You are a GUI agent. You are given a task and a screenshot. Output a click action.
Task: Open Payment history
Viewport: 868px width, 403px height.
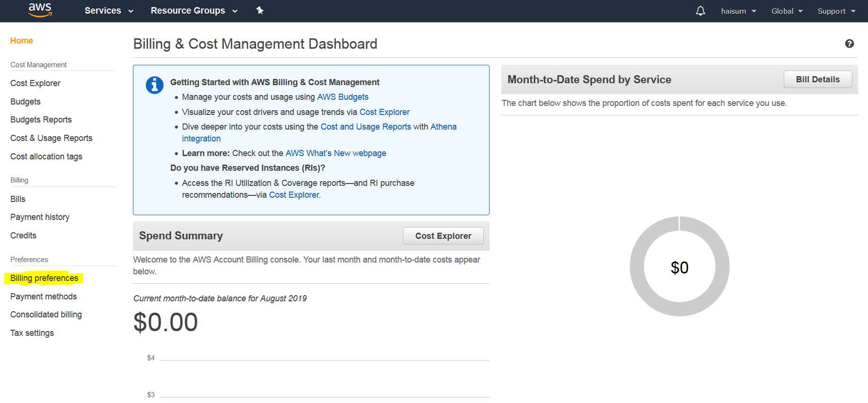[40, 217]
